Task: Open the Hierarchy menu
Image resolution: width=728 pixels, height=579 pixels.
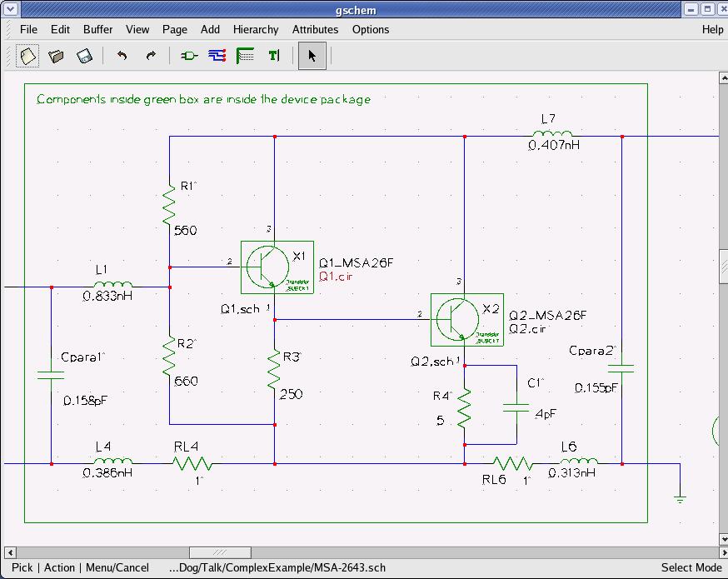Action: point(255,29)
